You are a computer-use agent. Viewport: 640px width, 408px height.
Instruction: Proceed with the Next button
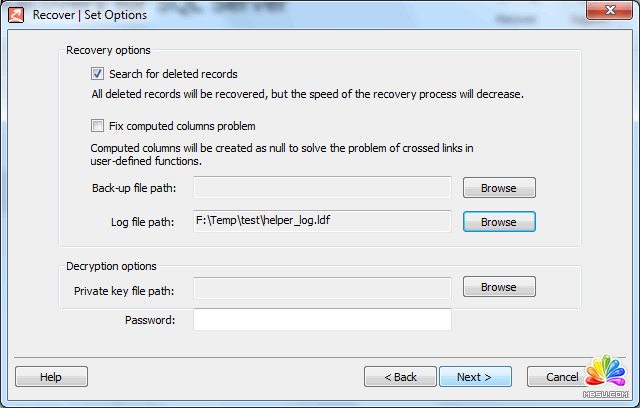(x=475, y=377)
